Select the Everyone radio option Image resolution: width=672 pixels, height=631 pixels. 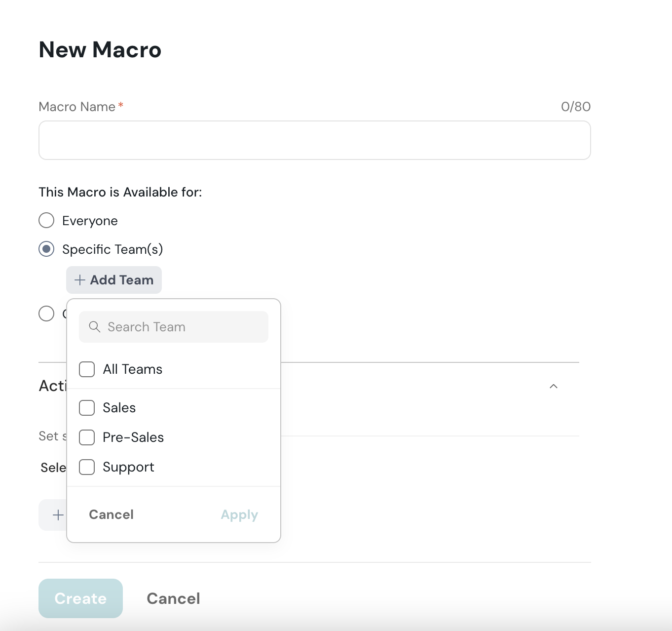(x=46, y=220)
